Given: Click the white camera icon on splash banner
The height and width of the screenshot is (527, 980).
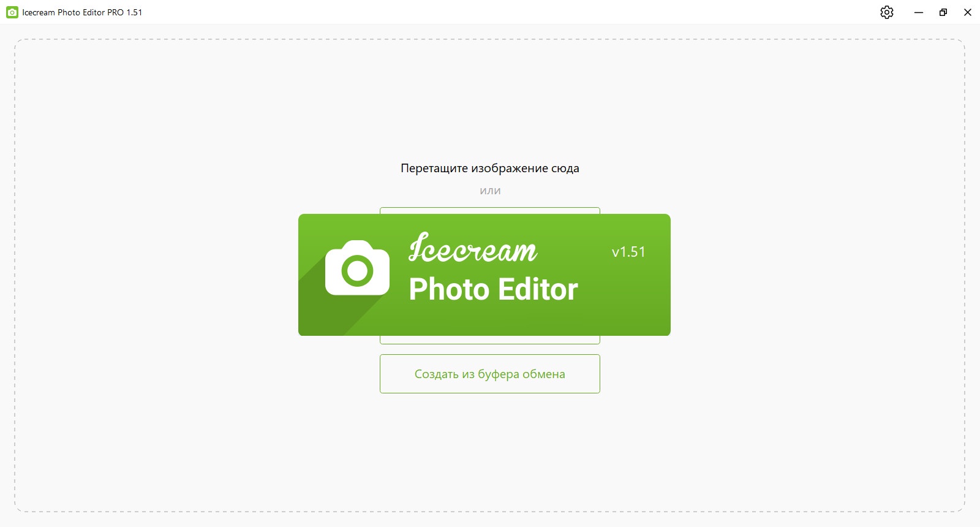Looking at the screenshot, I should click(357, 268).
